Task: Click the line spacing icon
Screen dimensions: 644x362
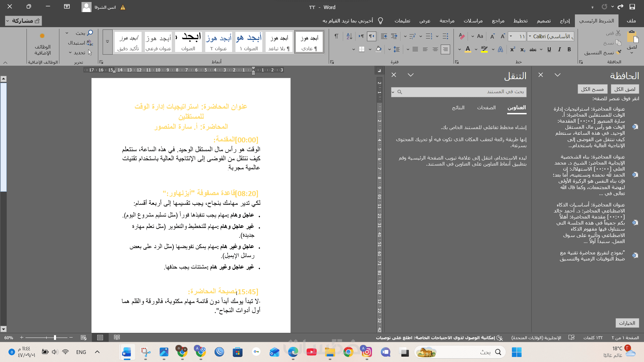Action: [396, 50]
